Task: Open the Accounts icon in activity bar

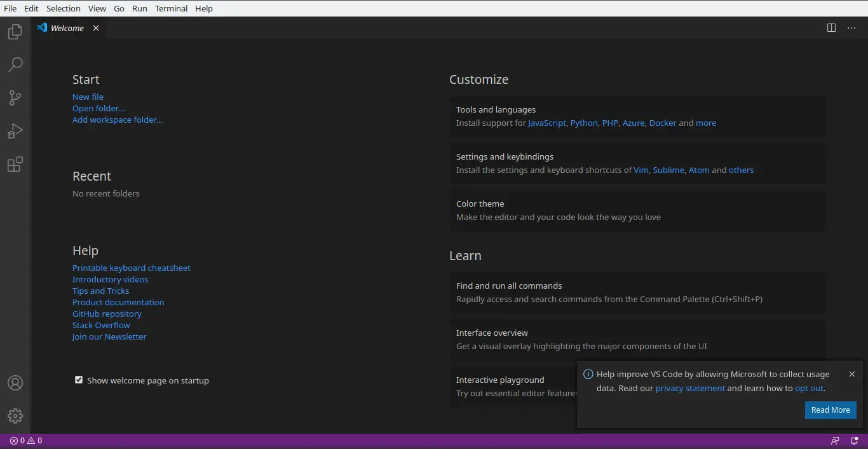Action: click(15, 383)
